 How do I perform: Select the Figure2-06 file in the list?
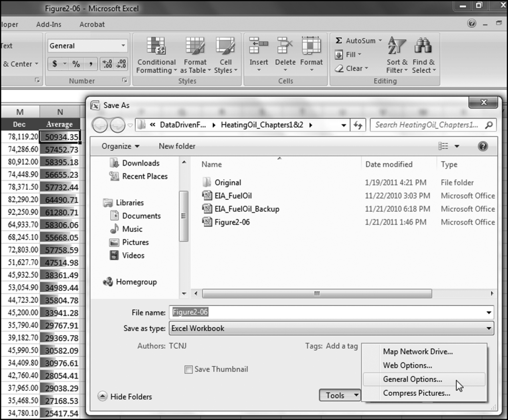click(x=226, y=222)
